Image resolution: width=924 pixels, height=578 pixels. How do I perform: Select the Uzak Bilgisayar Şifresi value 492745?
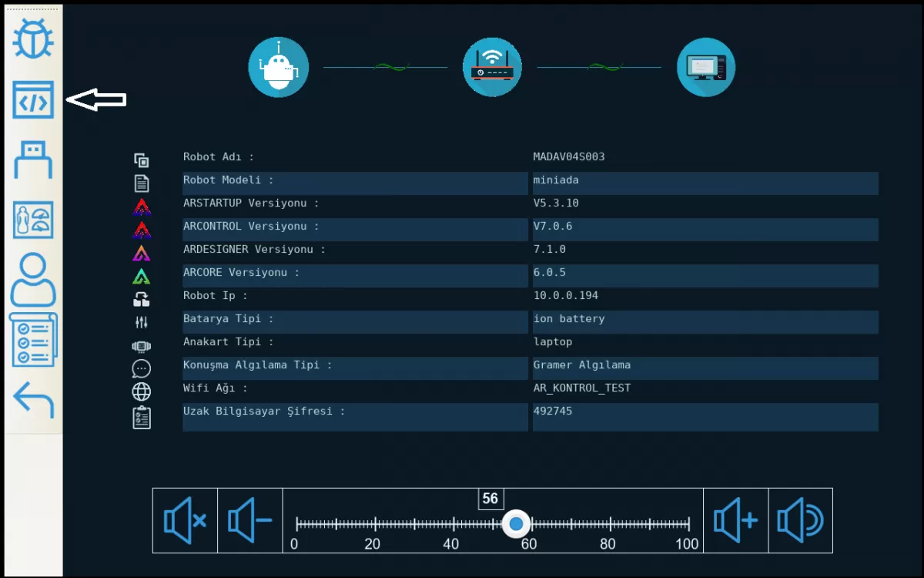705,416
